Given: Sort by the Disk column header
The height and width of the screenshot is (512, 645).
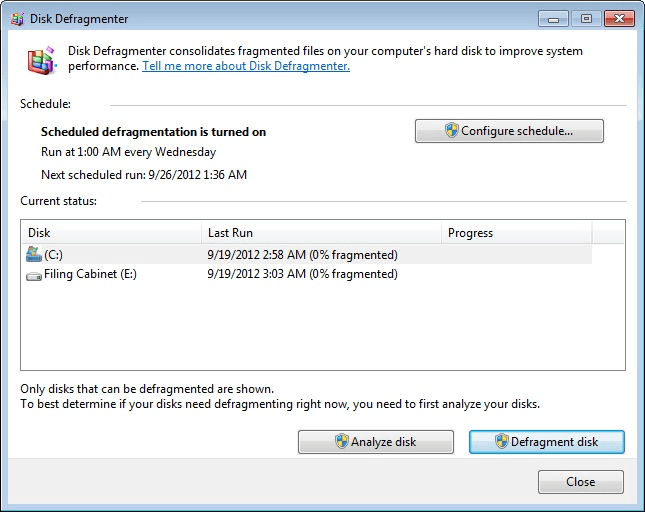Looking at the screenshot, I should coord(111,233).
